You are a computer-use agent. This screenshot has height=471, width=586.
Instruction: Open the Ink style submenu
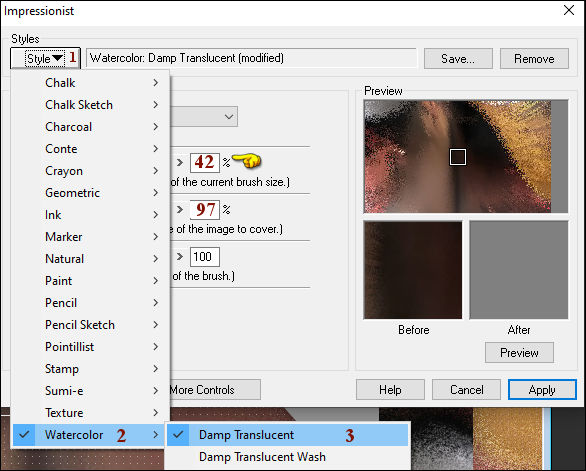[x=90, y=215]
